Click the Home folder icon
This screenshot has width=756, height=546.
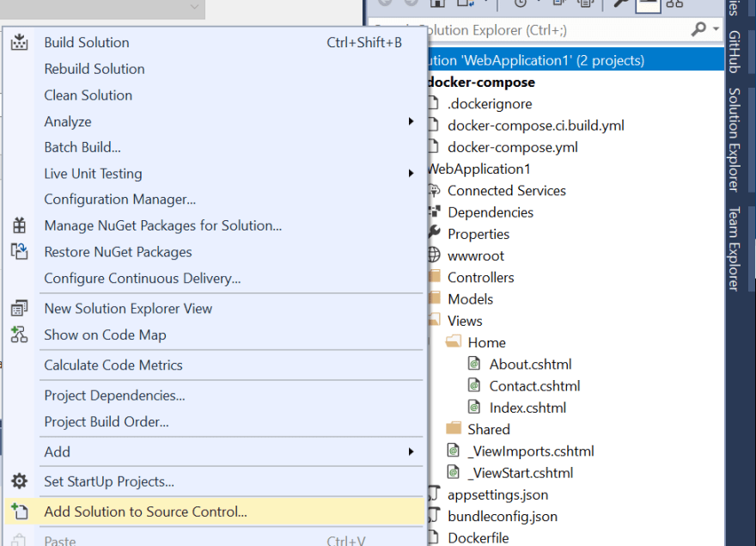click(x=454, y=342)
